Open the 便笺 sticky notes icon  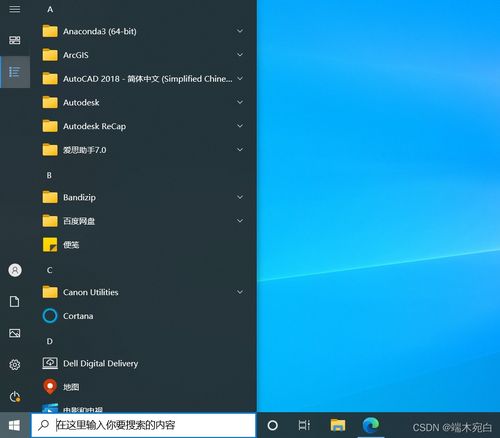click(x=50, y=245)
